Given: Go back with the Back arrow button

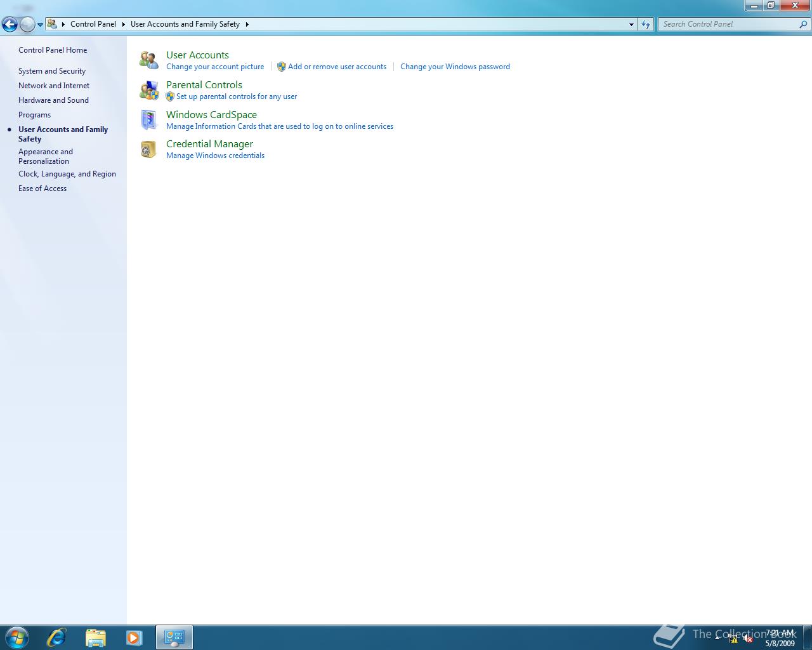Looking at the screenshot, I should [x=10, y=24].
